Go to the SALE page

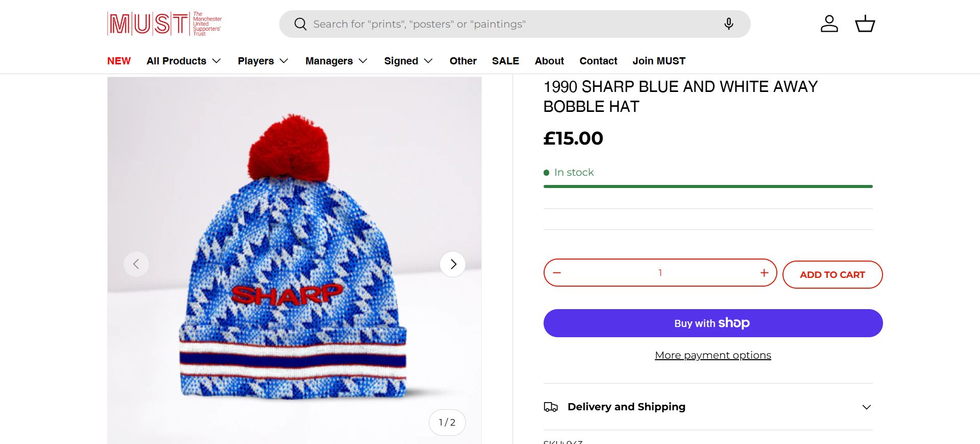point(505,61)
